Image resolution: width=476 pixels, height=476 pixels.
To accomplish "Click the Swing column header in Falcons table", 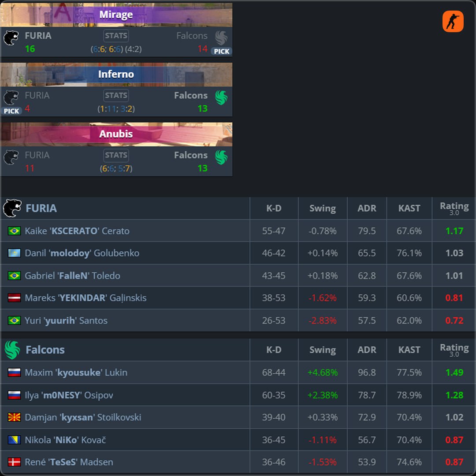I will click(x=322, y=350).
